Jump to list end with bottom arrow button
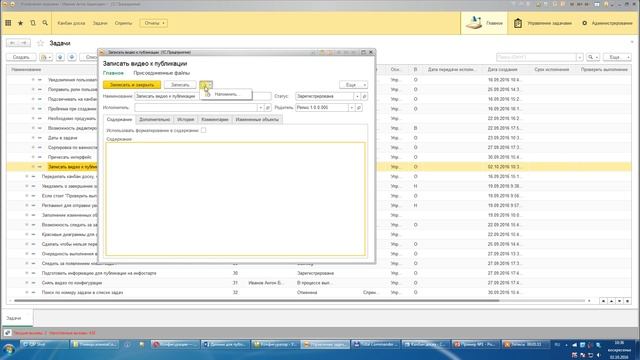Viewport: 640px width, 360px height. (627, 301)
